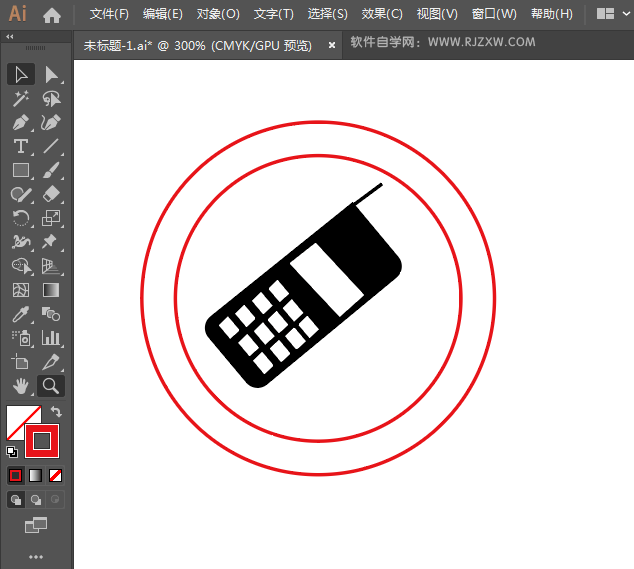This screenshot has height=569, width=634.
Task: Open the 选择(S) menu
Action: pyautogui.click(x=328, y=14)
